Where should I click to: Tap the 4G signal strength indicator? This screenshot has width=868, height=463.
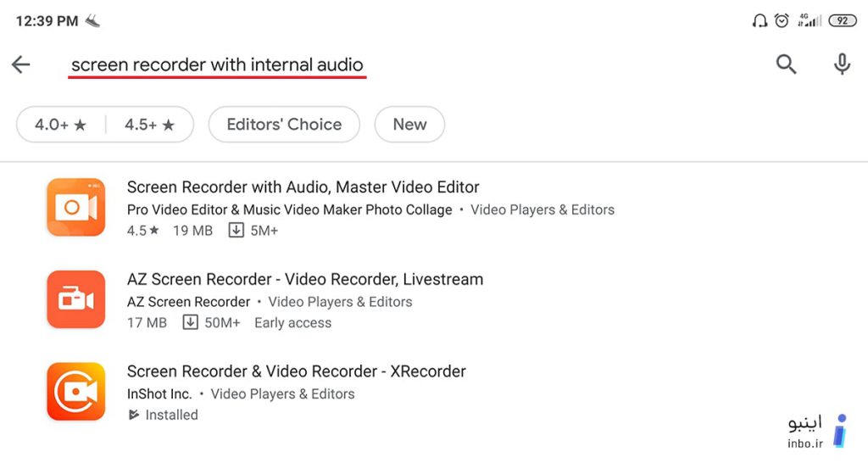(x=810, y=20)
